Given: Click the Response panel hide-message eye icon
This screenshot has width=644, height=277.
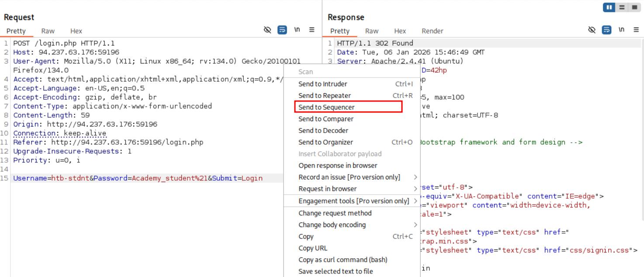Looking at the screenshot, I should point(592,30).
